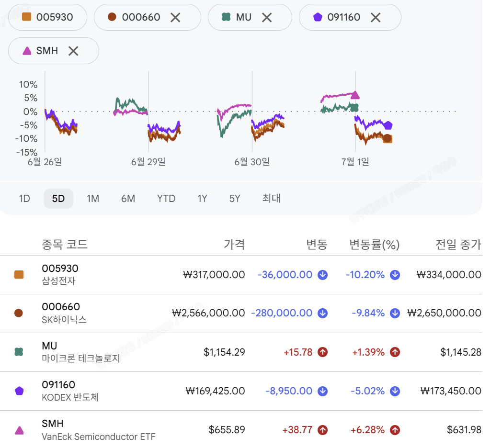The height and width of the screenshot is (448, 502).
Task: Click down arrow next to -5.02%
Action: [x=395, y=391]
